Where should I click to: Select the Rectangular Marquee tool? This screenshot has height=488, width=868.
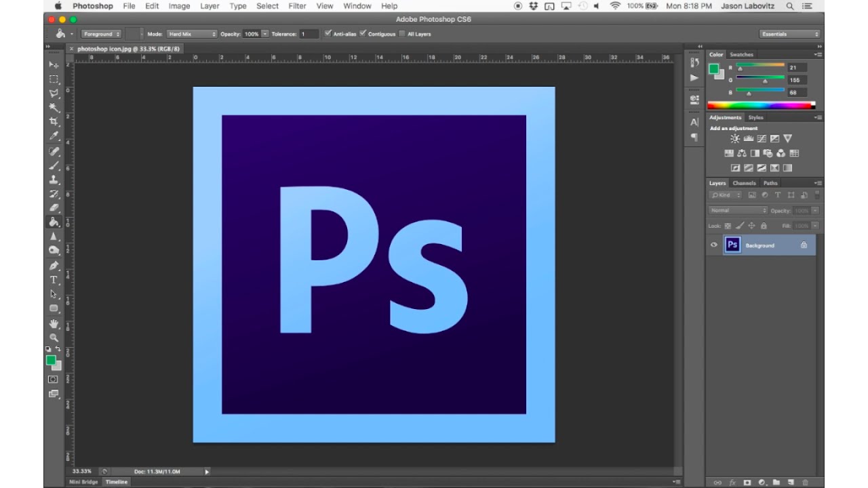(x=54, y=79)
